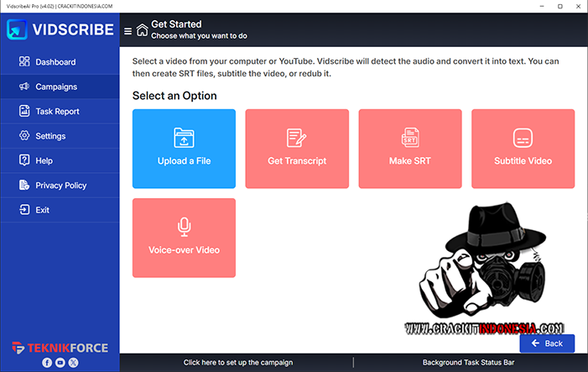Open Privacy Policy in sidebar

click(60, 186)
